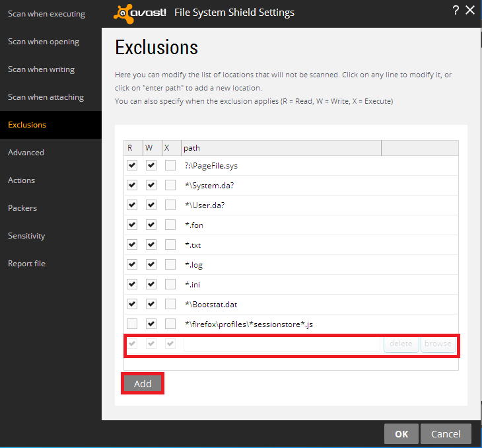Click the Add button
The width and height of the screenshot is (482, 448).
143,383
